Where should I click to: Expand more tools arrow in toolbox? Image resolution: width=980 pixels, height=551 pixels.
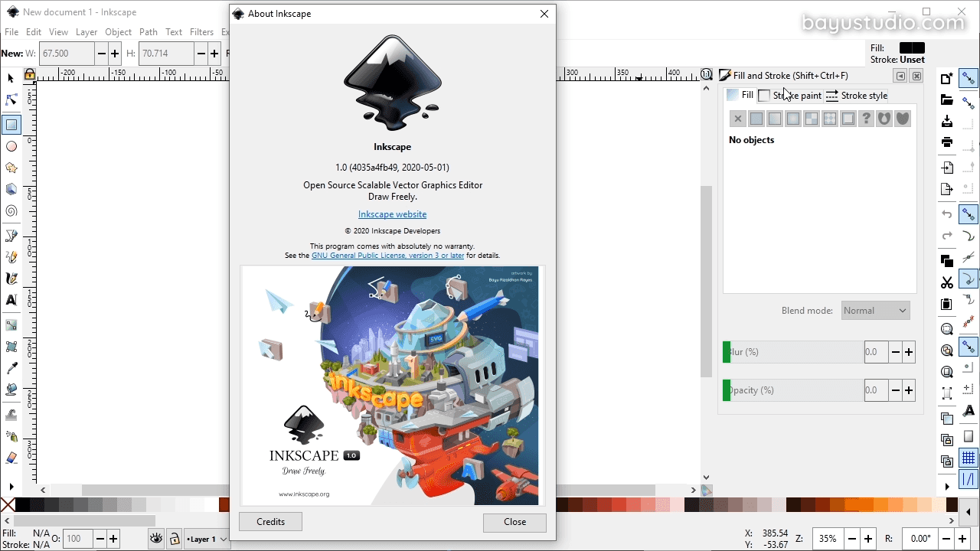pyautogui.click(x=11, y=486)
